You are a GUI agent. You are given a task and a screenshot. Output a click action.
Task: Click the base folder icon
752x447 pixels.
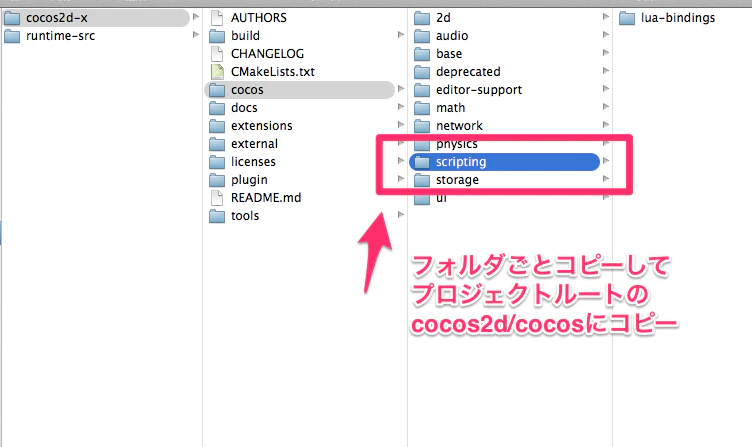pos(422,54)
